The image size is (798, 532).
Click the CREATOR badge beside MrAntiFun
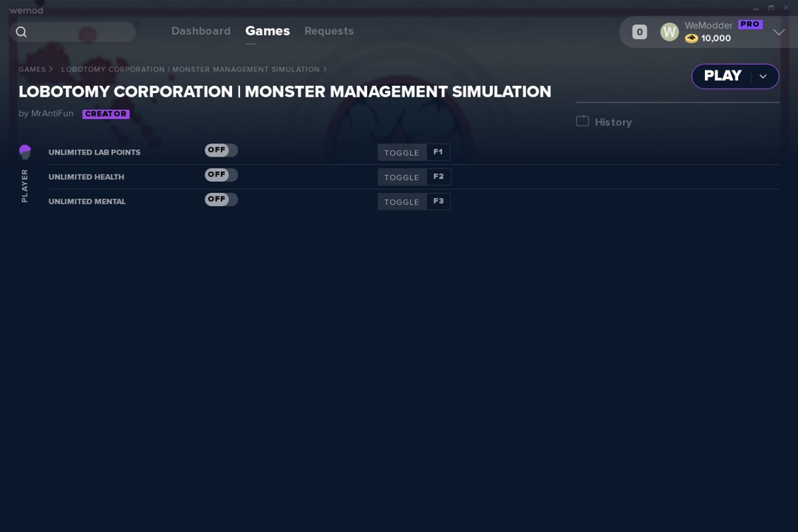(x=106, y=114)
